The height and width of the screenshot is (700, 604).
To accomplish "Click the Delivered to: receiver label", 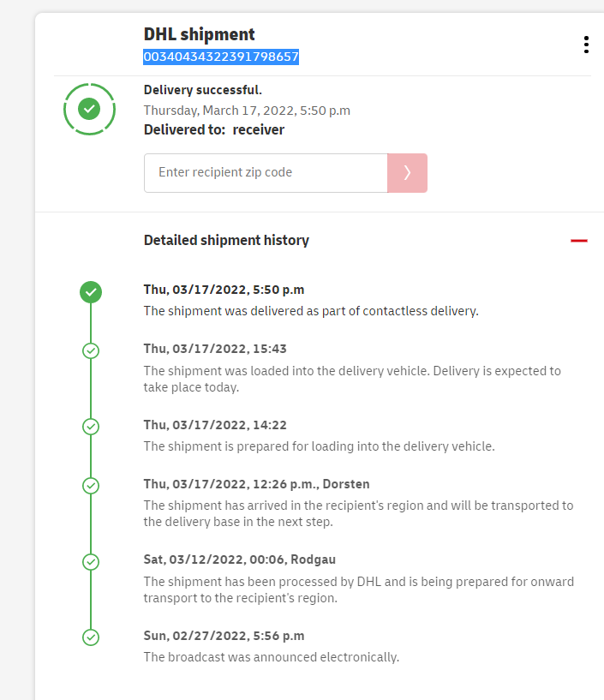I will pos(213,130).
